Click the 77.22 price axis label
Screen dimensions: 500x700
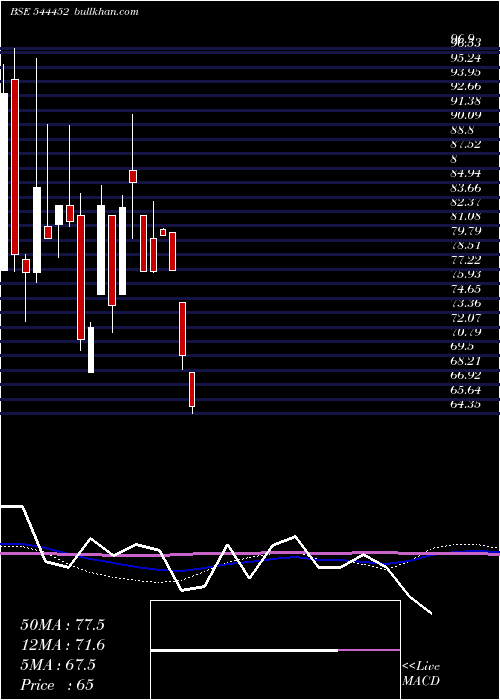click(x=466, y=260)
